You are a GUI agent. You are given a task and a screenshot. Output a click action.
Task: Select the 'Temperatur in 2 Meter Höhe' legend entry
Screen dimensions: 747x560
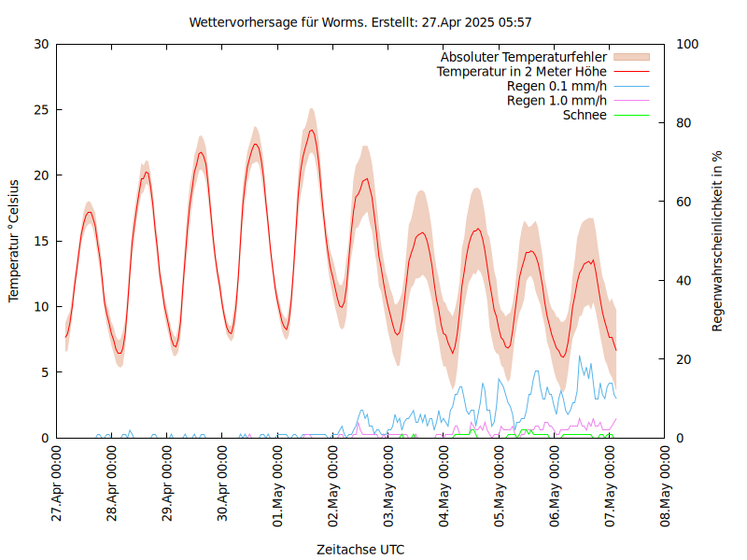[522, 71]
